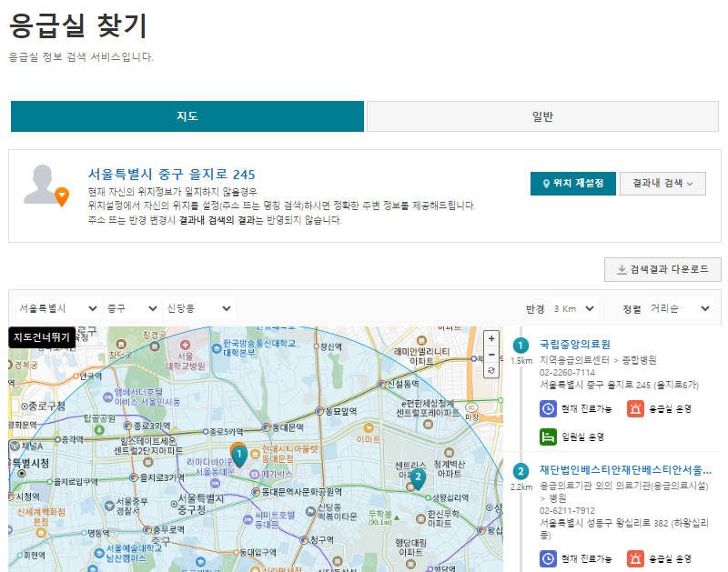Click the 서울특별시 중구 을지로 245 address
Image resolution: width=728 pixels, height=572 pixels.
click(171, 175)
